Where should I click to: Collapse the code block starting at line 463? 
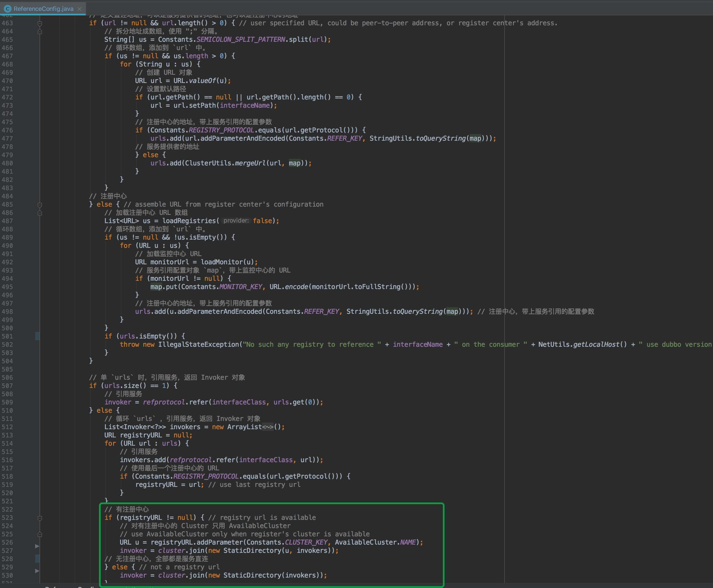[x=40, y=23]
